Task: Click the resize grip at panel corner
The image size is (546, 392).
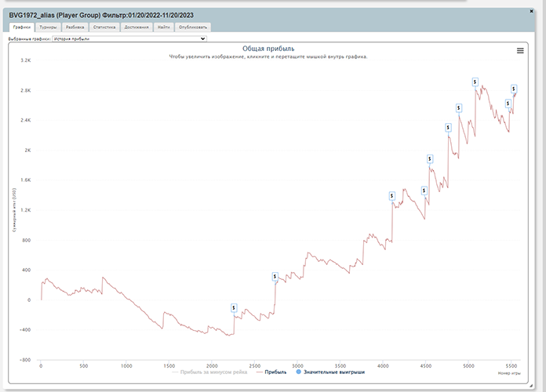Action: 531,386
